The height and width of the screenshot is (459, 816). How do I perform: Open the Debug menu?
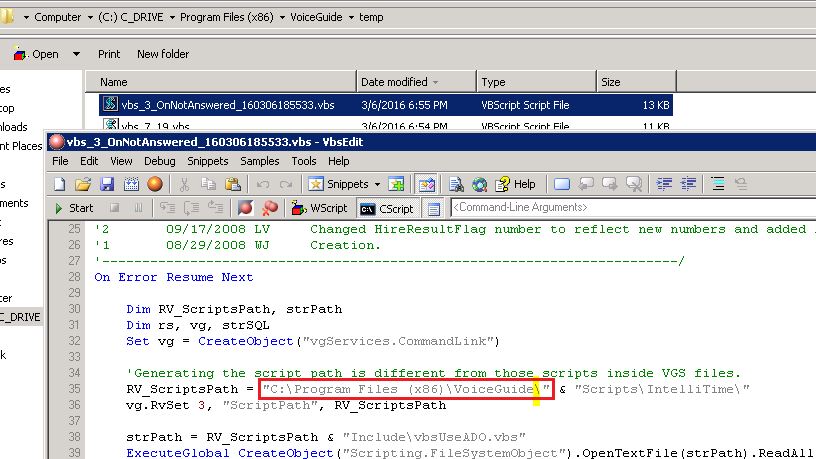coord(160,161)
